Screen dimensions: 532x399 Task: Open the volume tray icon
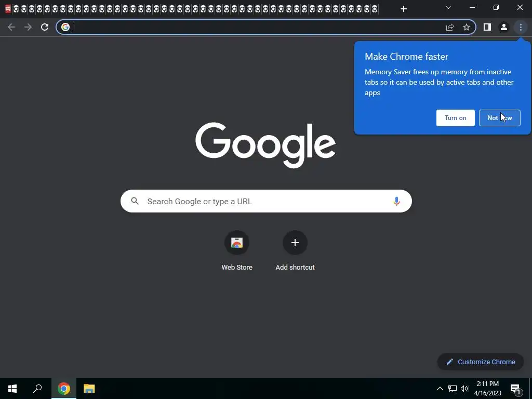coord(464,389)
